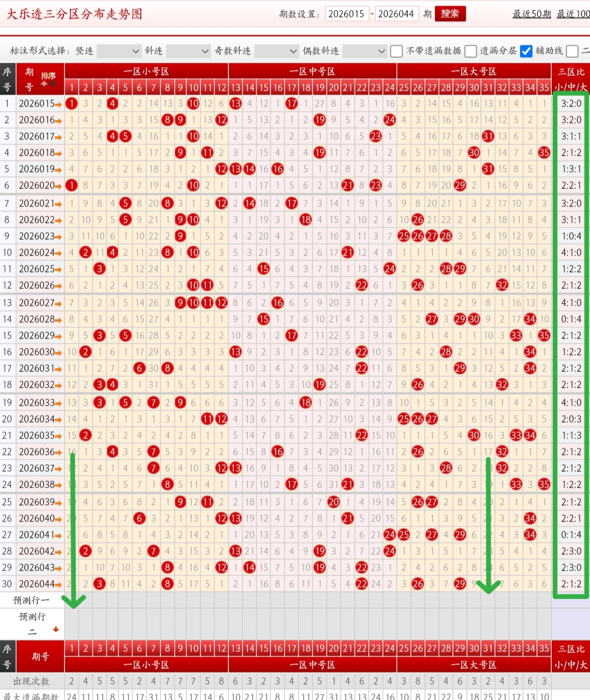Click red ball 6 in row 2026031
Image resolution: width=590 pixels, height=700 pixels.
point(139,369)
